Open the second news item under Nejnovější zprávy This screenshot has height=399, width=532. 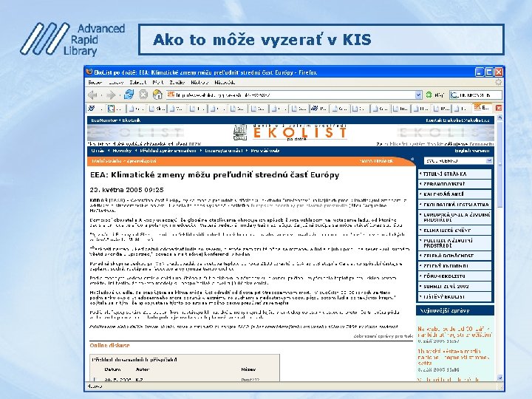click(453, 357)
